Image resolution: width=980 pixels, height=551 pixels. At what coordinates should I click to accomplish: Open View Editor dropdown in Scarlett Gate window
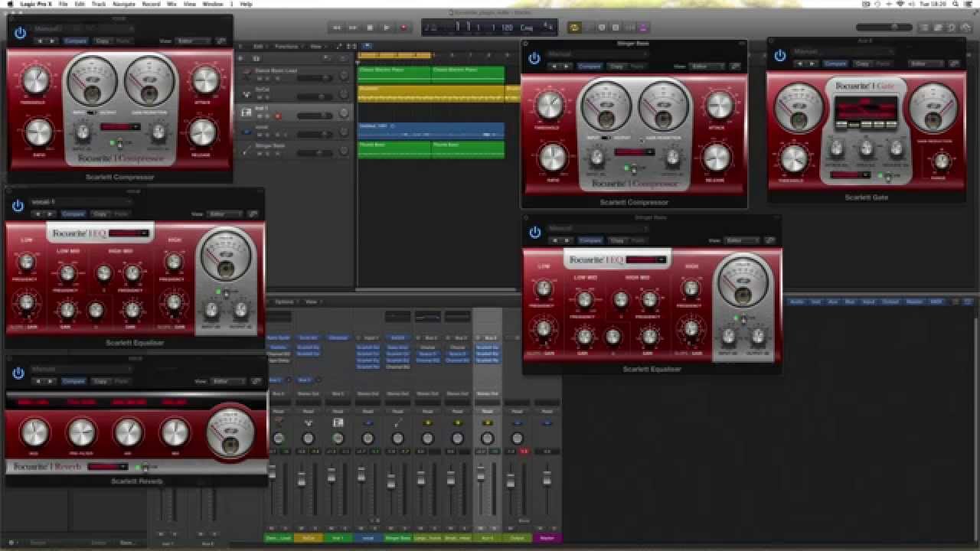click(x=925, y=64)
